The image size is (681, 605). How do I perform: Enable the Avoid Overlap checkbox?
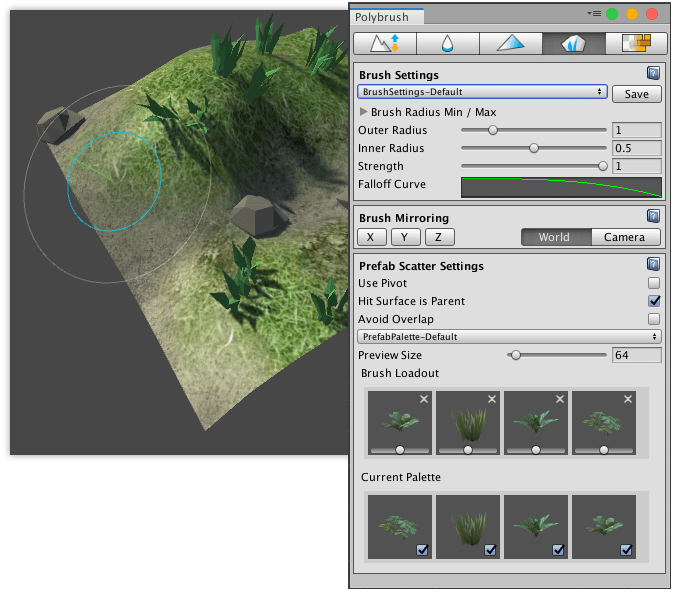click(654, 319)
